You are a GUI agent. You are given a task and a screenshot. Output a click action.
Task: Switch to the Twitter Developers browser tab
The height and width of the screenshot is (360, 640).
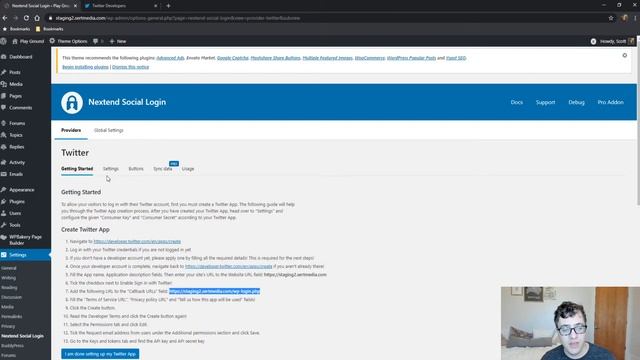(120, 6)
